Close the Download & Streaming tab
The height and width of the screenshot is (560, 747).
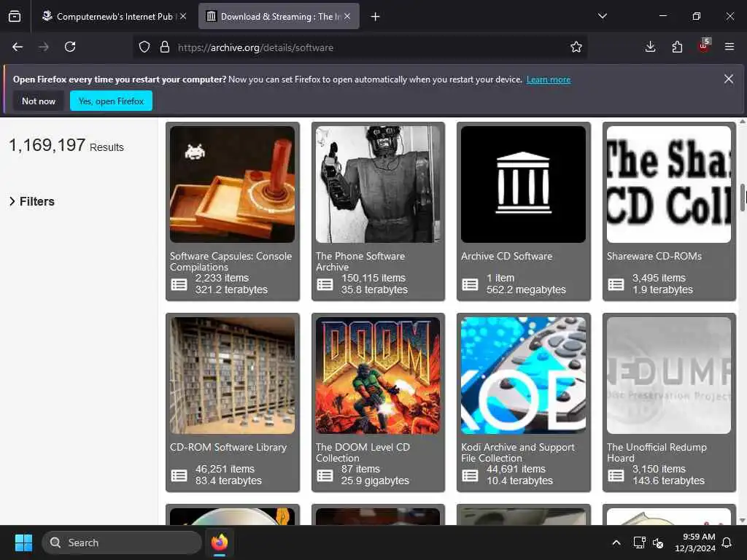click(x=347, y=16)
